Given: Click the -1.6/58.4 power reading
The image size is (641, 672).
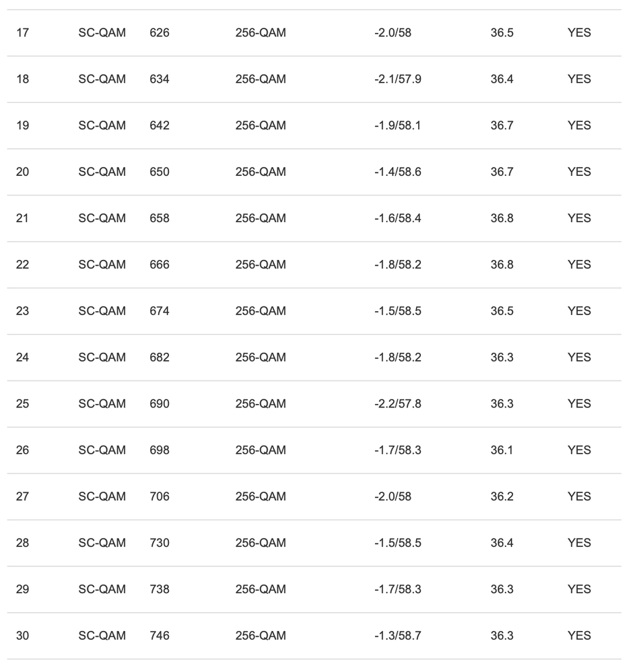Looking at the screenshot, I should (x=397, y=218).
